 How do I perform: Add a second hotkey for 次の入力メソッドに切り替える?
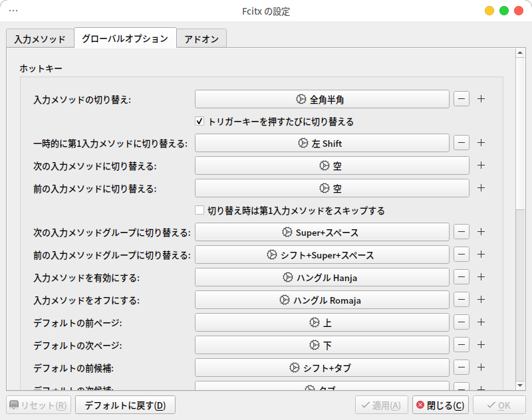point(481,165)
